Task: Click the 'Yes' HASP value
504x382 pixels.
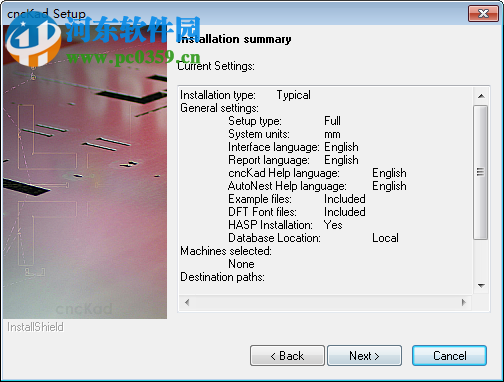Action: [x=333, y=225]
